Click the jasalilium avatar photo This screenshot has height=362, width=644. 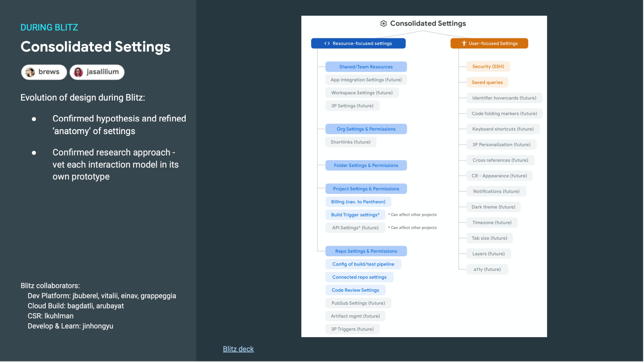78,72
